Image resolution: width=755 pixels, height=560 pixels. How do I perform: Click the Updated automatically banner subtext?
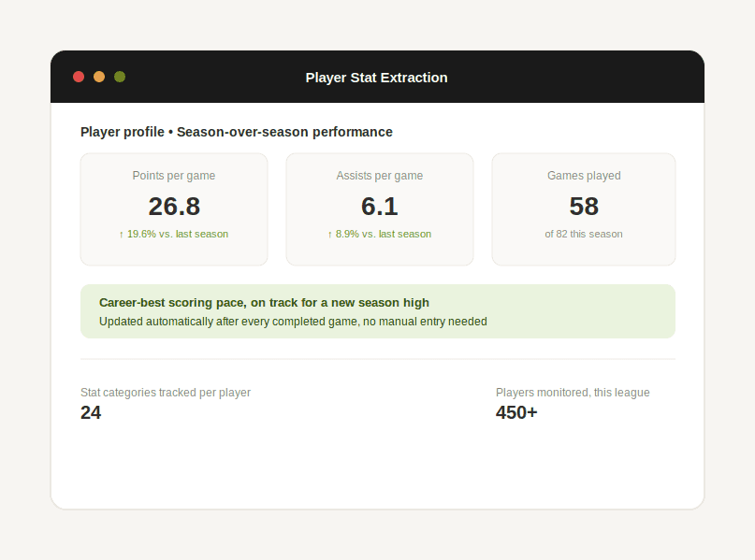(293, 322)
